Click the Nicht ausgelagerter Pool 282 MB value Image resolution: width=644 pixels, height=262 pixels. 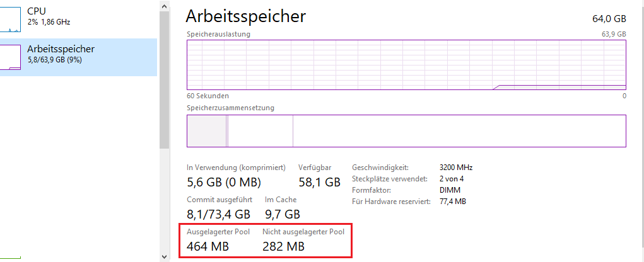coord(283,246)
